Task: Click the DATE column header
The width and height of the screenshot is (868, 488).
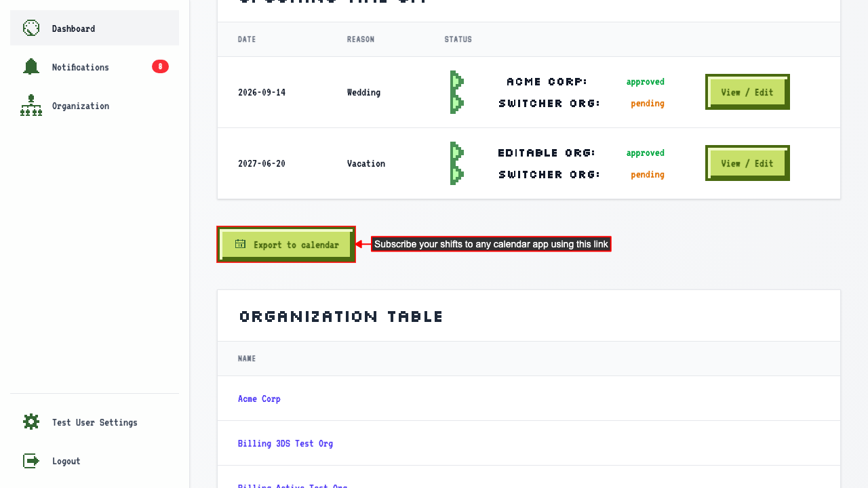Action: click(x=247, y=39)
